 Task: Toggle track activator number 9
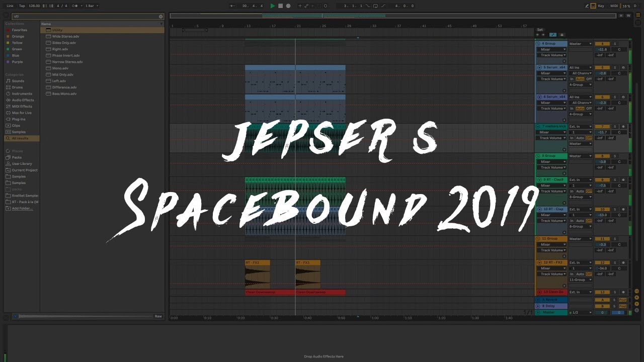[x=602, y=179]
